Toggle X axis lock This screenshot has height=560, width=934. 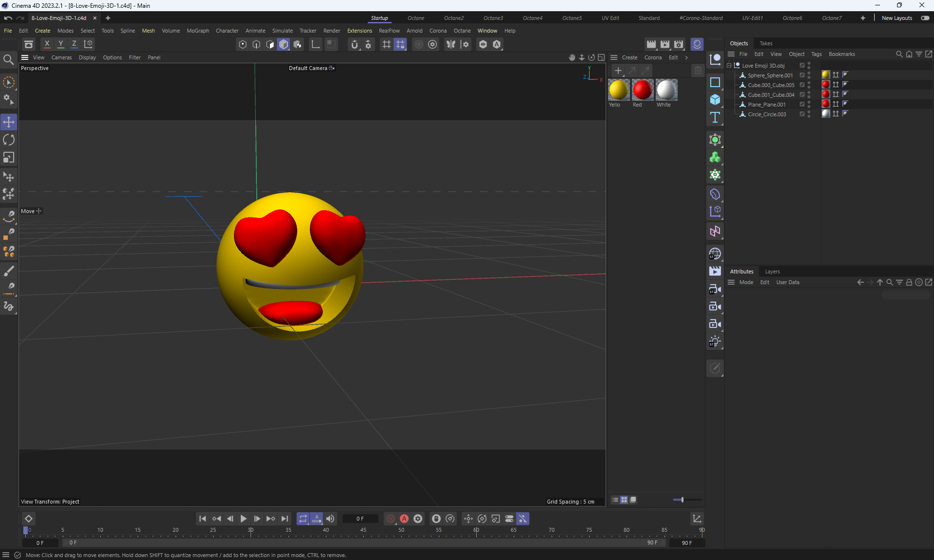tap(47, 44)
